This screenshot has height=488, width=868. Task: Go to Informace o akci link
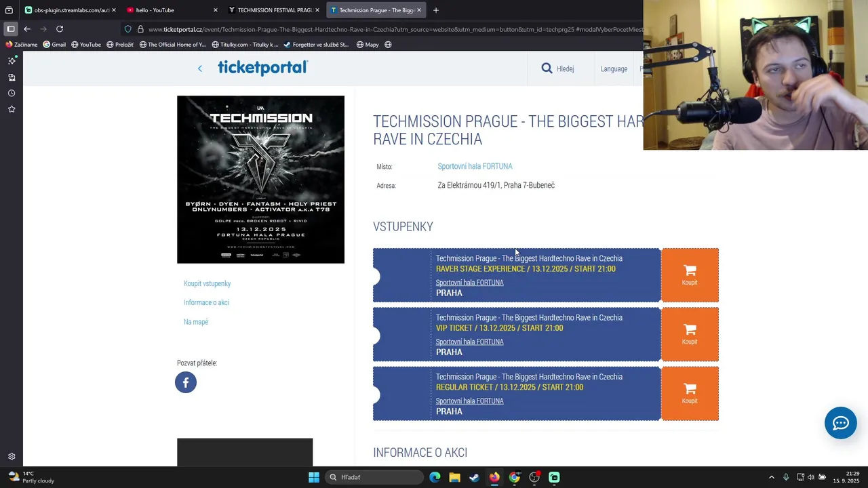click(x=206, y=302)
